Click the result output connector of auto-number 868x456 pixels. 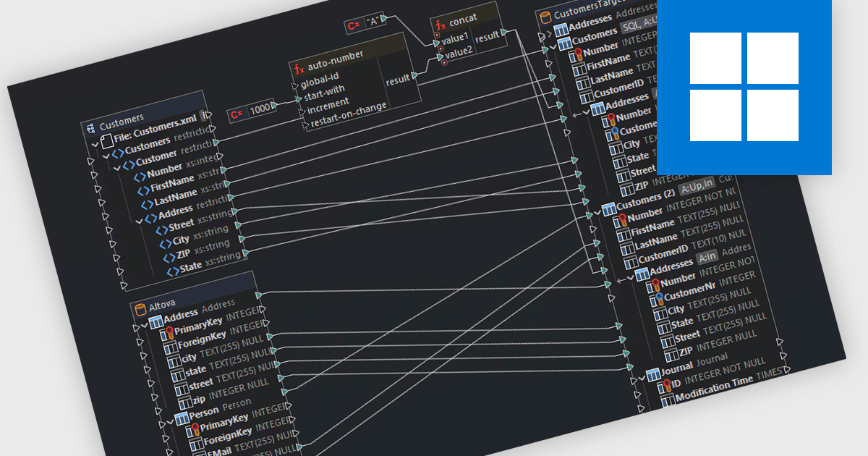tap(414, 76)
